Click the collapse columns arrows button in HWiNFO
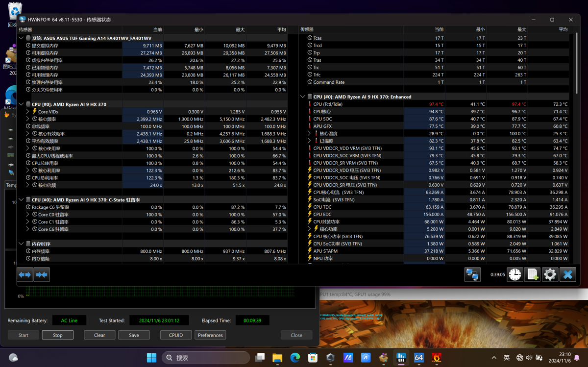The image size is (588, 367). pyautogui.click(x=42, y=275)
